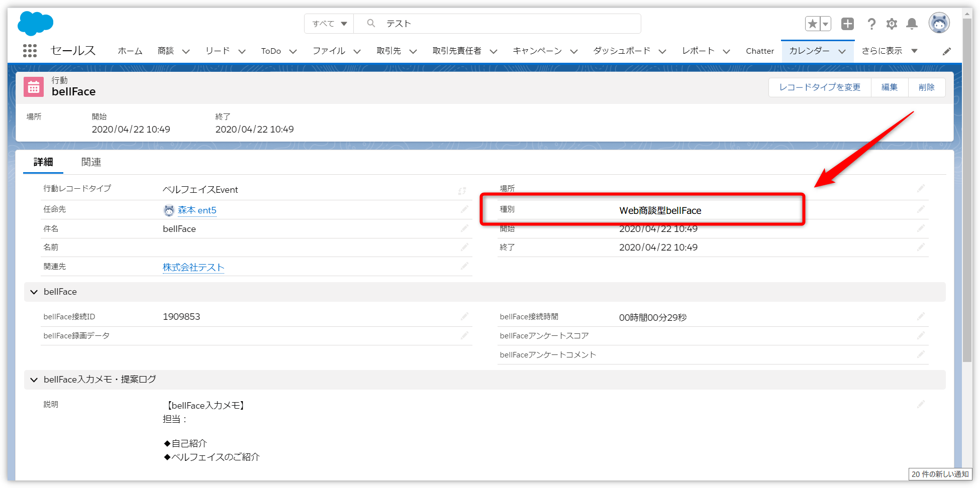Expand the 商談 tab dropdown chevron
This screenshot has width=980, height=488.
click(x=186, y=51)
